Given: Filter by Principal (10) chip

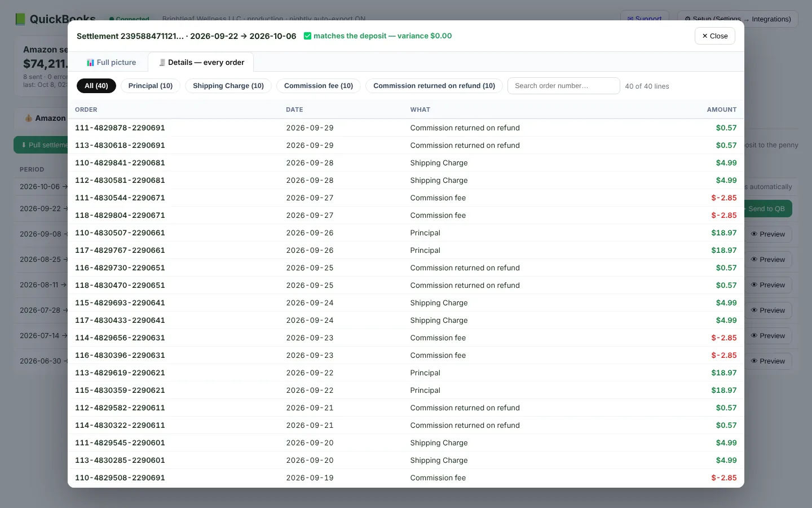Looking at the screenshot, I should click(x=151, y=86).
